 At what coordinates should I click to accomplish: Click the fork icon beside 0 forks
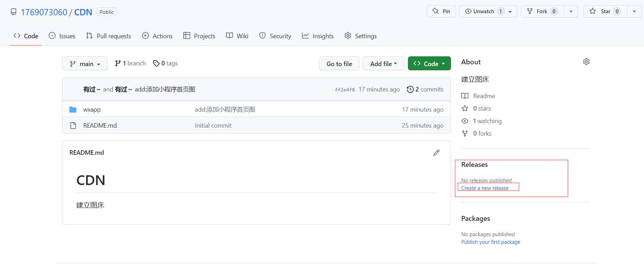tap(465, 134)
